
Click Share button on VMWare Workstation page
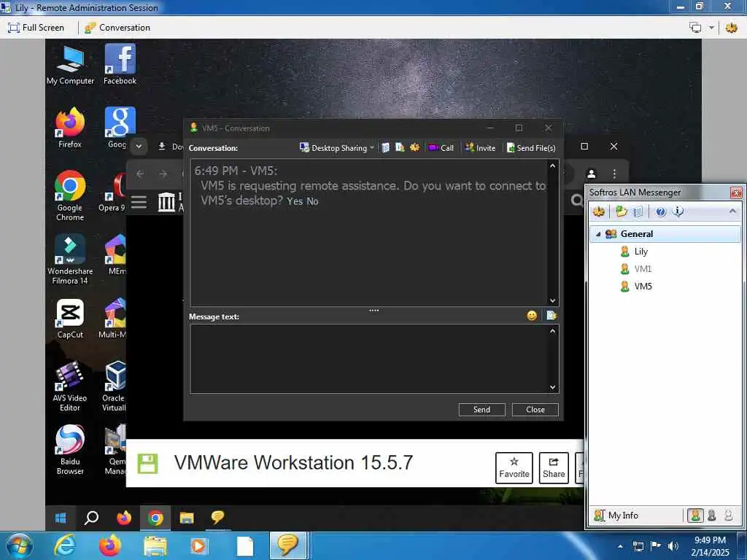coord(554,467)
